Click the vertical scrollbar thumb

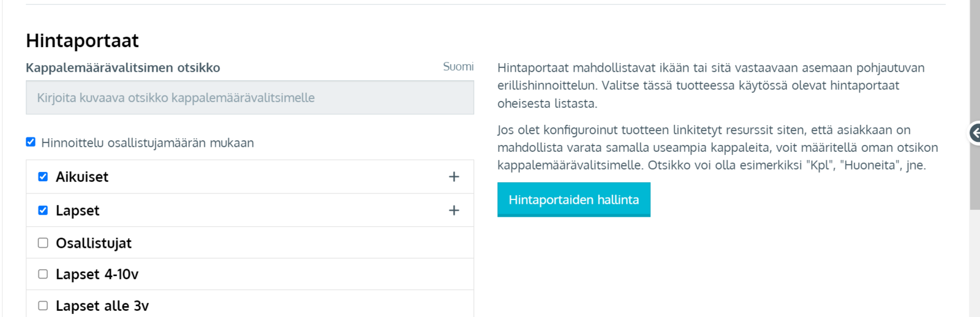point(974,104)
